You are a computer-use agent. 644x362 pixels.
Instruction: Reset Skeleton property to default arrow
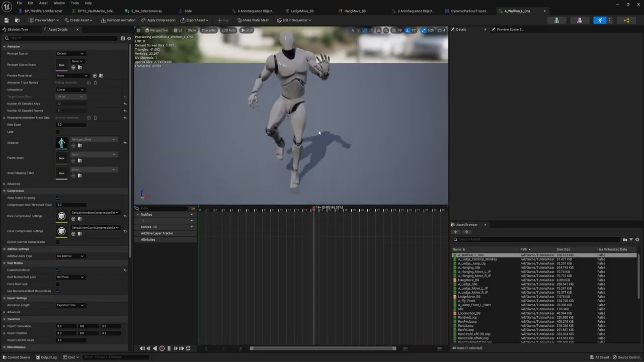(125, 143)
